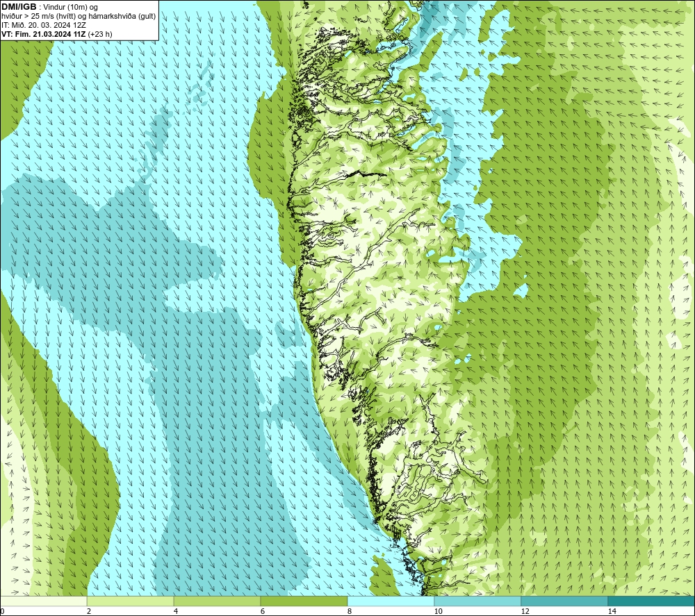This screenshot has height=616, width=695.
Task: Click the 10–12 m/s light teal scale segment
Action: coord(478,601)
